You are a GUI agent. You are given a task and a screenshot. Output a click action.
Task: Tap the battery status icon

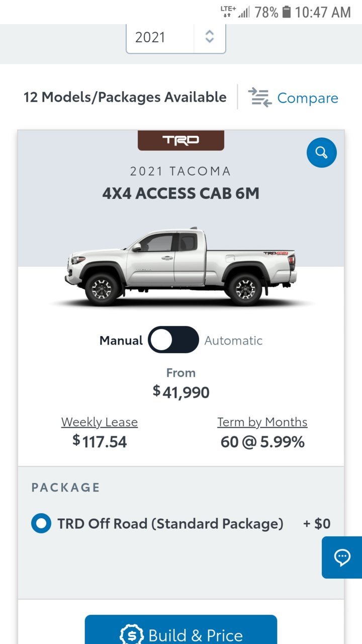(x=287, y=12)
